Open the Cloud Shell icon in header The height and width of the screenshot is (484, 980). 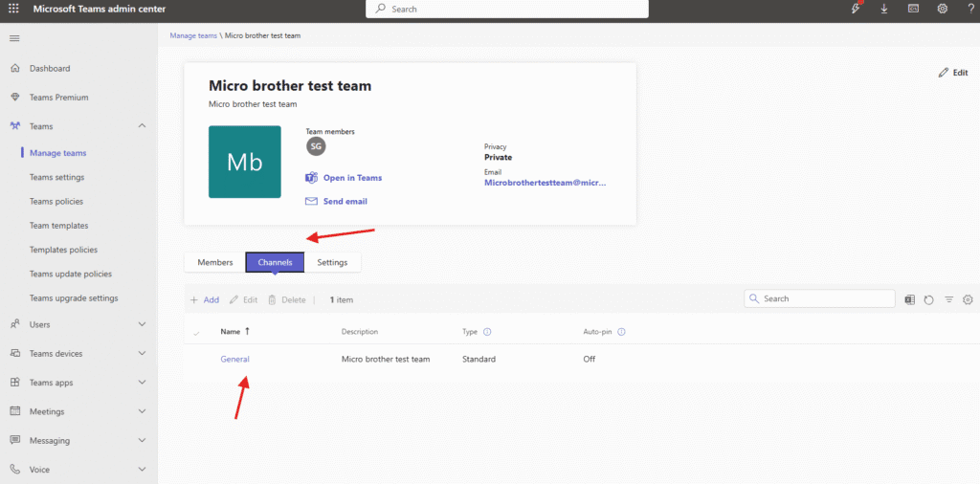913,9
